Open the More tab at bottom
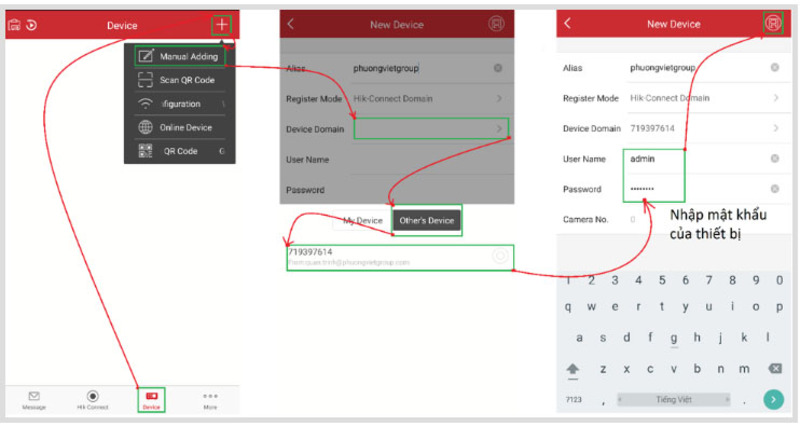800x426 pixels. coord(210,397)
